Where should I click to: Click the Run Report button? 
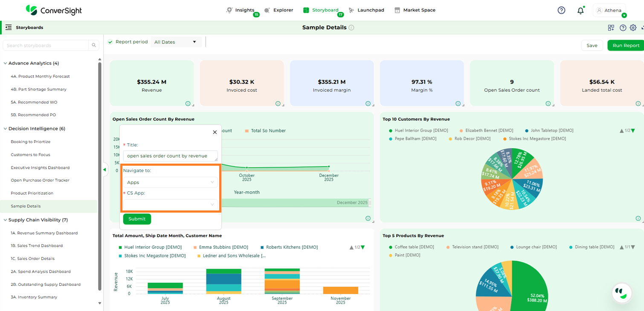[x=626, y=46]
